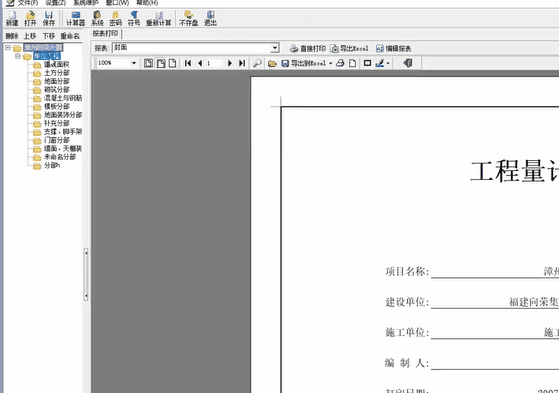
Task: Click the 退出 exit icon
Action: 210,18
